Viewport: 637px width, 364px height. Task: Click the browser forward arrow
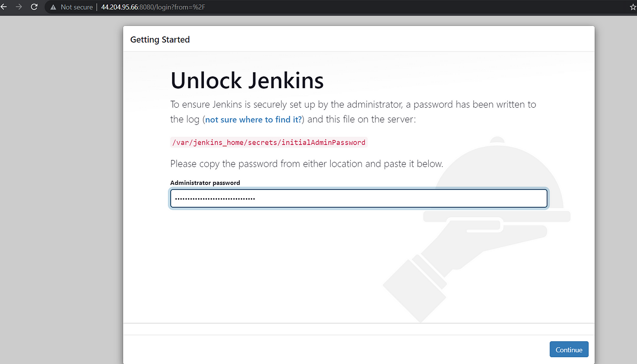pyautogui.click(x=19, y=7)
